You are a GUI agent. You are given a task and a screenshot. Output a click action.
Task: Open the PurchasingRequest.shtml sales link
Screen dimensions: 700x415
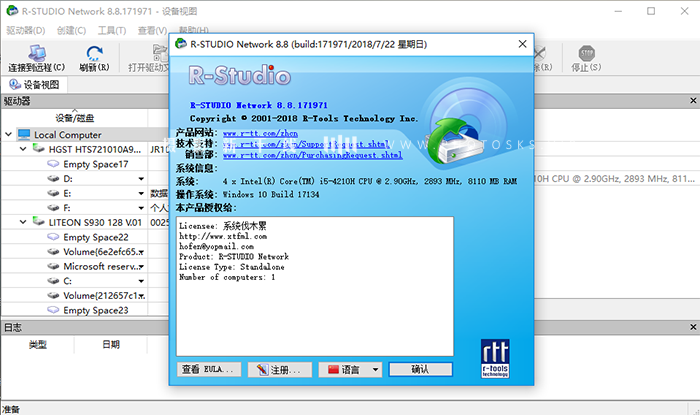pos(312,155)
